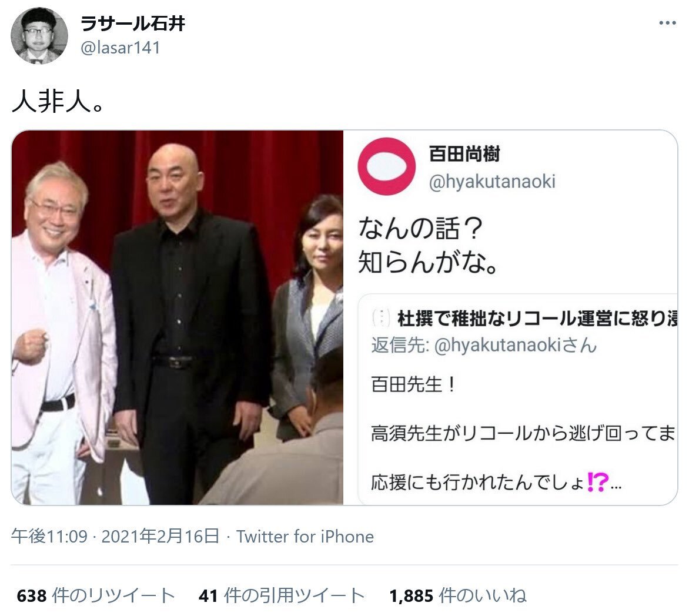Click the なんの話？知らんがな。 text
The image size is (689, 616).
coord(427,246)
